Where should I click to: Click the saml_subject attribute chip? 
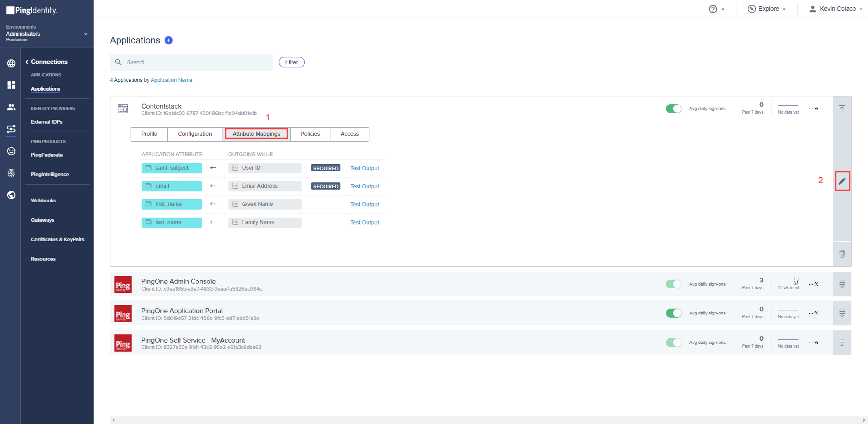click(172, 168)
